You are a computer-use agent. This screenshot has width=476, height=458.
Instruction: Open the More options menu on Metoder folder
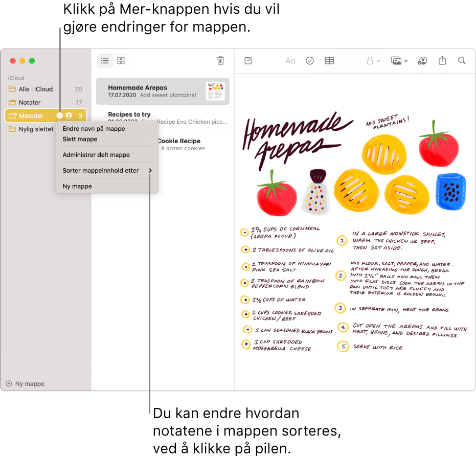tap(61, 116)
